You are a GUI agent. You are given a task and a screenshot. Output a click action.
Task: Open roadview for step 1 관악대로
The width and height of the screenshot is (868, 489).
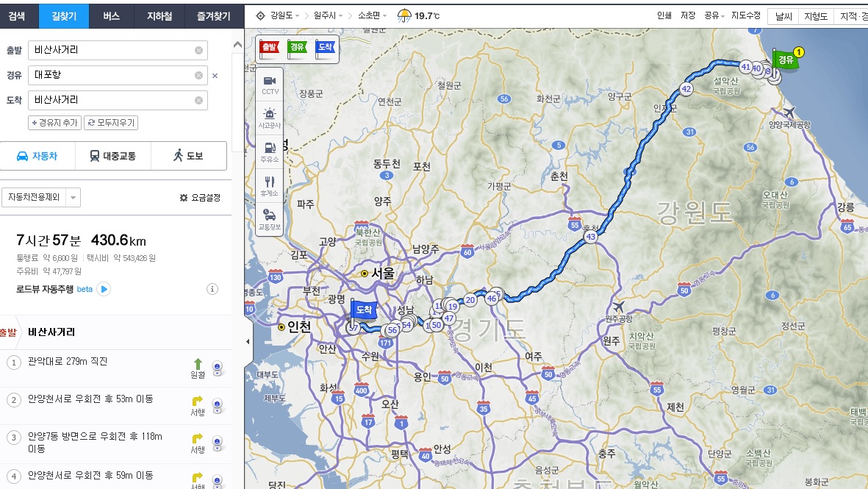point(218,368)
